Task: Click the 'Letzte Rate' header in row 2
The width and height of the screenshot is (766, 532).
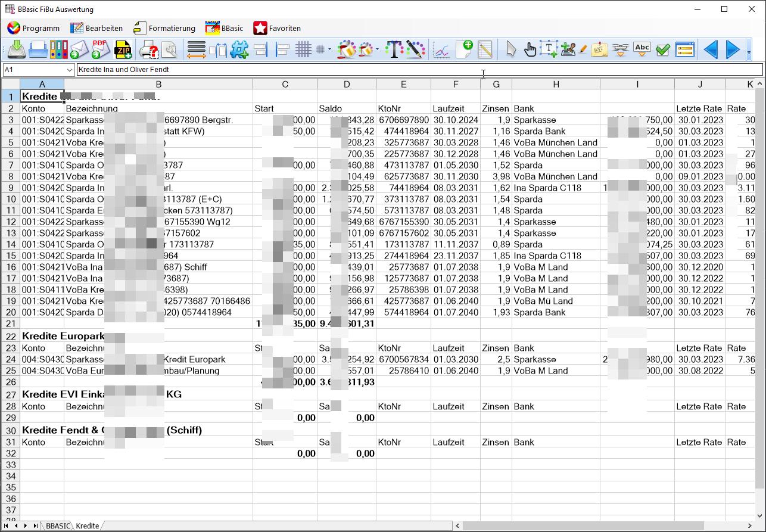Action: pos(699,108)
